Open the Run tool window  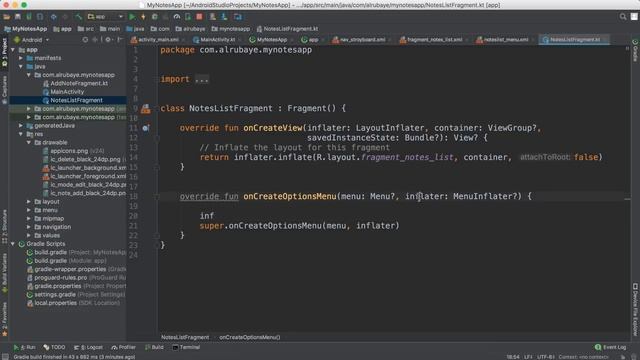24,347
